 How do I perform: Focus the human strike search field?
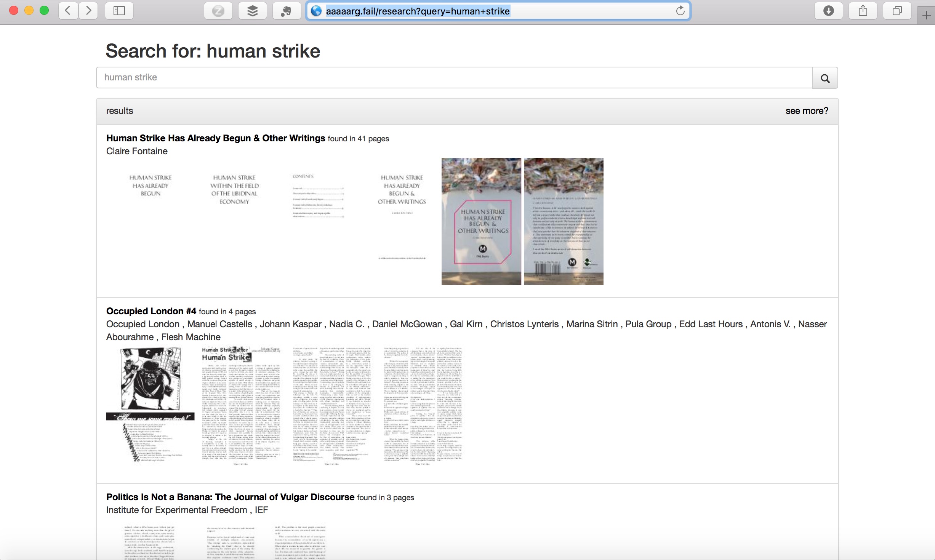[453, 78]
